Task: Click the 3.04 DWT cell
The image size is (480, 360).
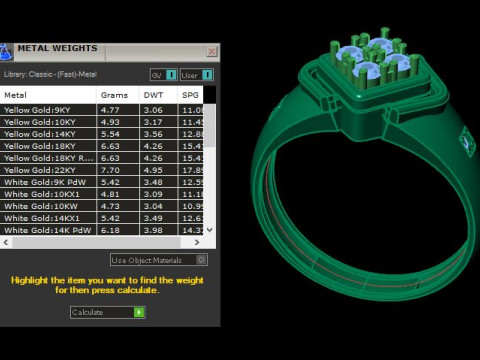Action: point(158,206)
